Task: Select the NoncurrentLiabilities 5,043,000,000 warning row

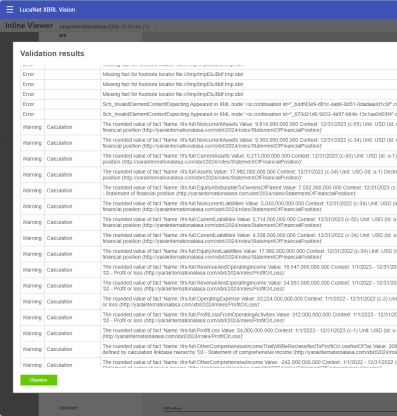Action: click(x=209, y=206)
